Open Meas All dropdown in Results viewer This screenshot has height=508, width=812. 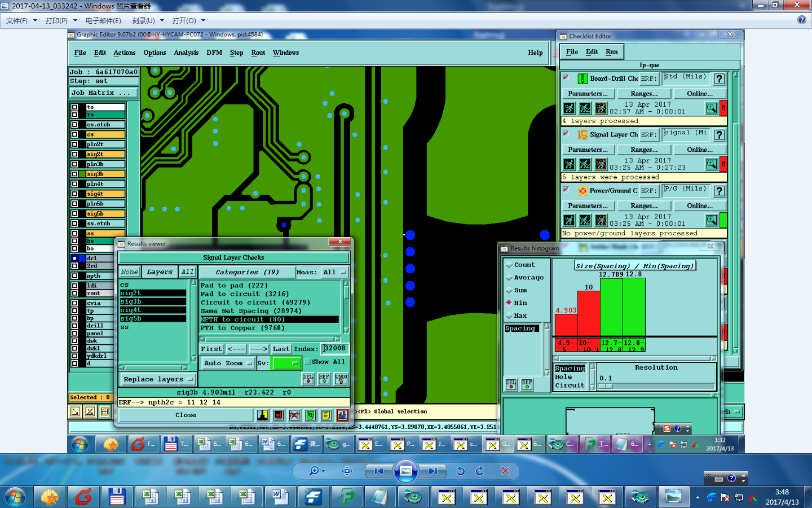pos(335,272)
